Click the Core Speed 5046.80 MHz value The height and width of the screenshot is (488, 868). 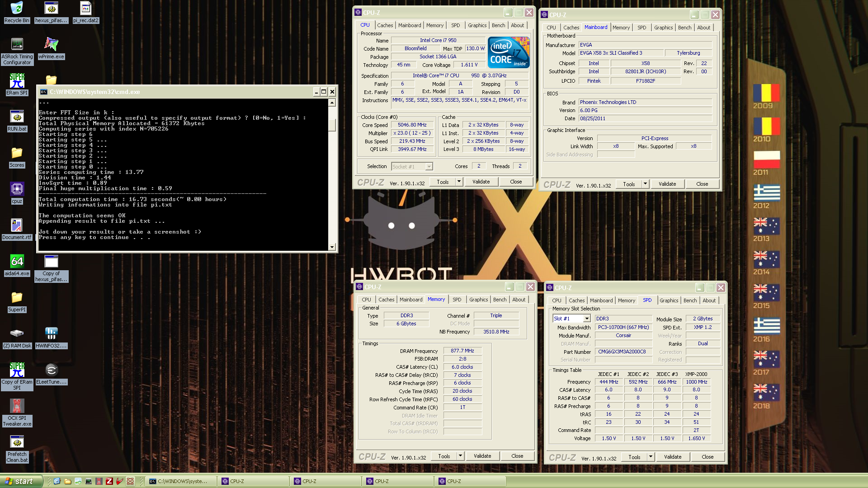[412, 125]
